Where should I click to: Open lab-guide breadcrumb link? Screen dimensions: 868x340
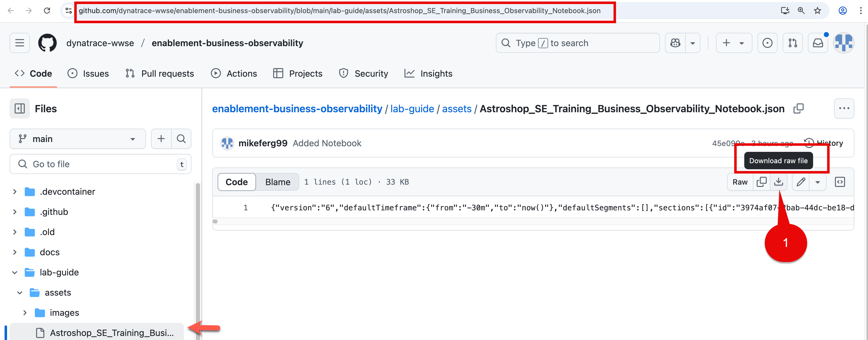pos(412,109)
